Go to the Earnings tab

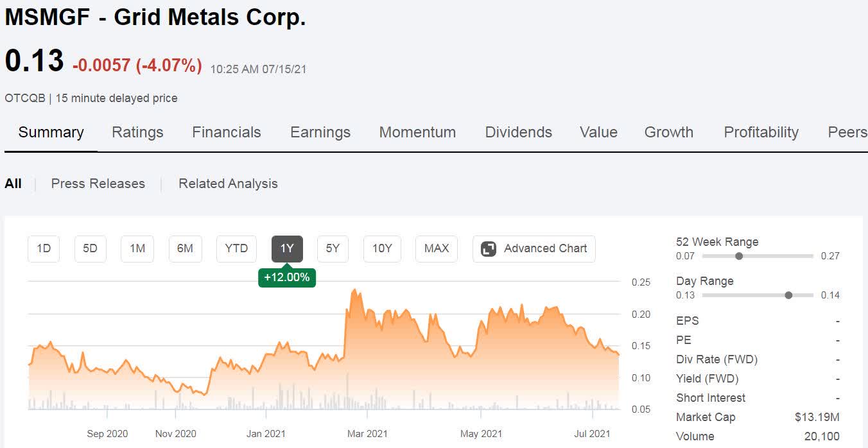click(320, 132)
